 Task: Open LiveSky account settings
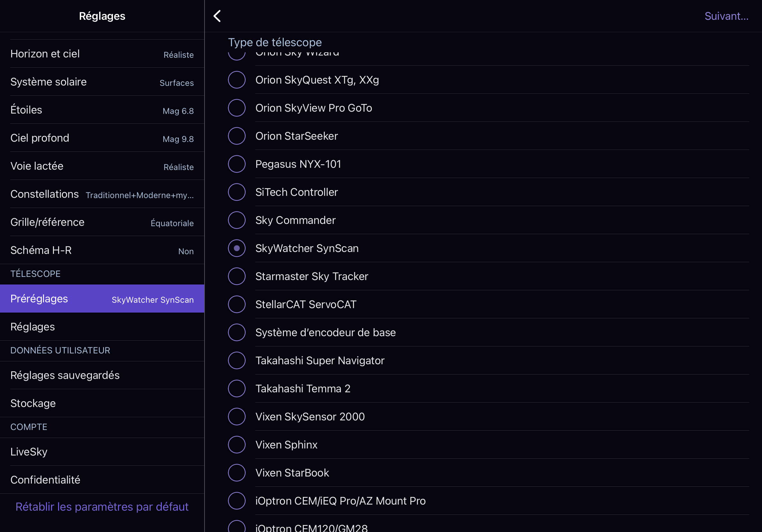[x=102, y=452]
